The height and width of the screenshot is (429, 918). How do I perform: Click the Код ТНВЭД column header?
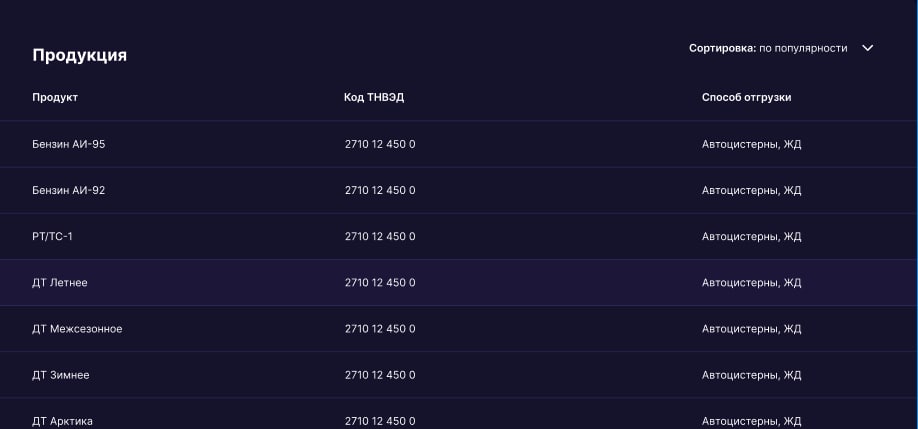click(x=374, y=97)
